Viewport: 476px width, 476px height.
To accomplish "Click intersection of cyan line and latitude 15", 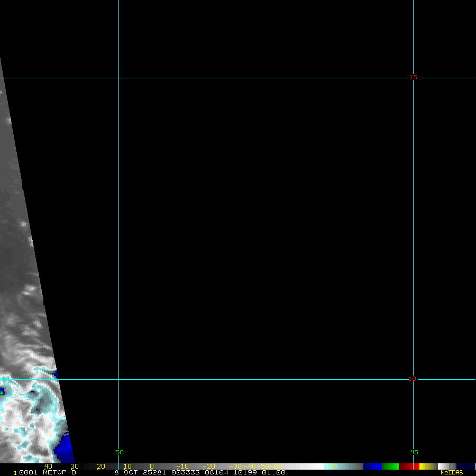I will (x=118, y=78).
